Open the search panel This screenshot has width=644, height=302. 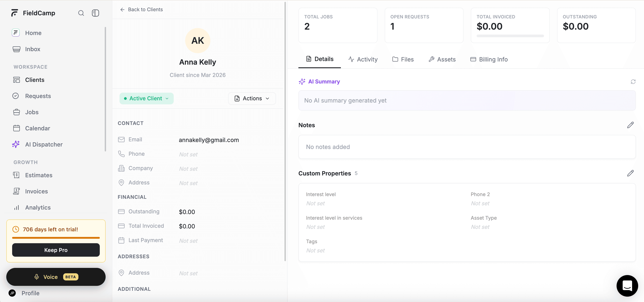pos(81,13)
